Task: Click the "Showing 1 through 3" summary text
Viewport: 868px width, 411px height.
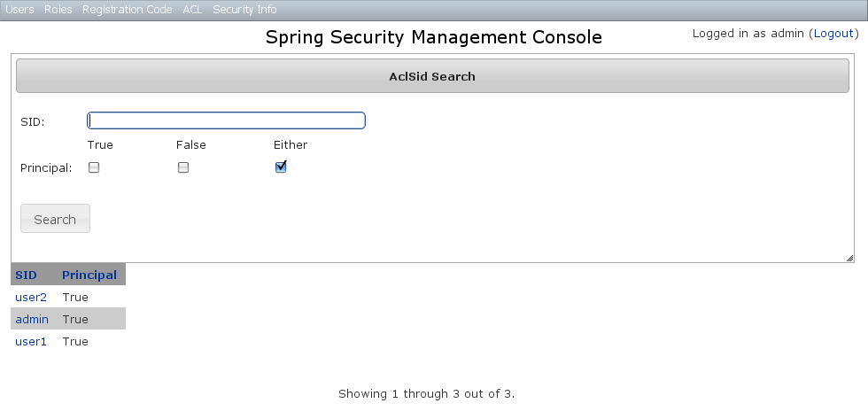Action: tap(426, 392)
